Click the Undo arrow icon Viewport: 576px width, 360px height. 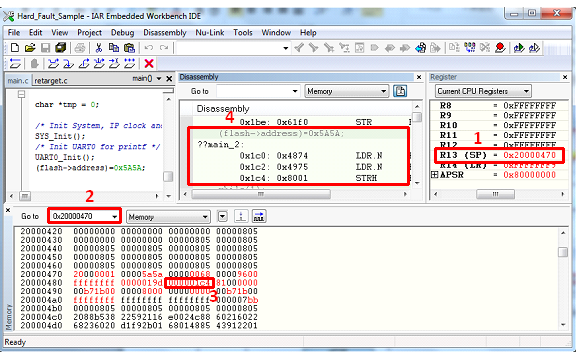(x=148, y=48)
